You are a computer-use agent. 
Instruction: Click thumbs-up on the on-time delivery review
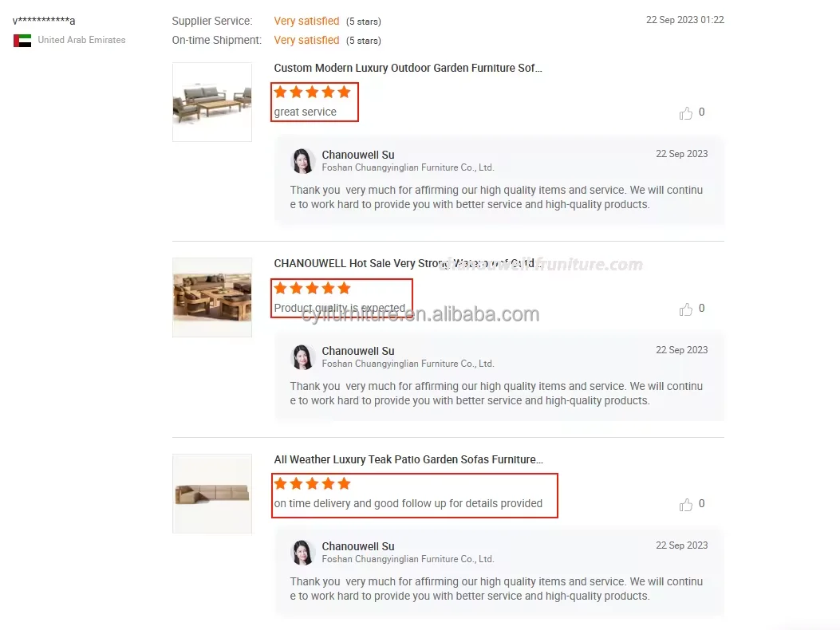686,505
